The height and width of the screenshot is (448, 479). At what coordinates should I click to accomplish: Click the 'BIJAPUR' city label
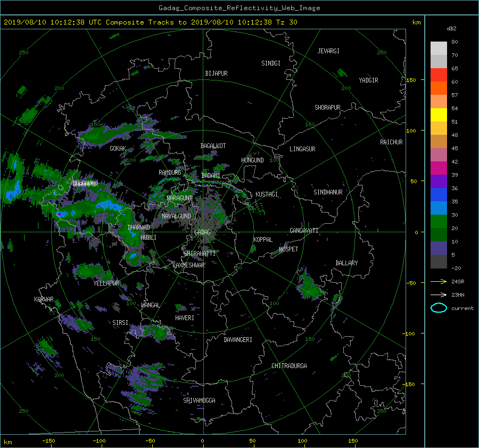tap(216, 74)
